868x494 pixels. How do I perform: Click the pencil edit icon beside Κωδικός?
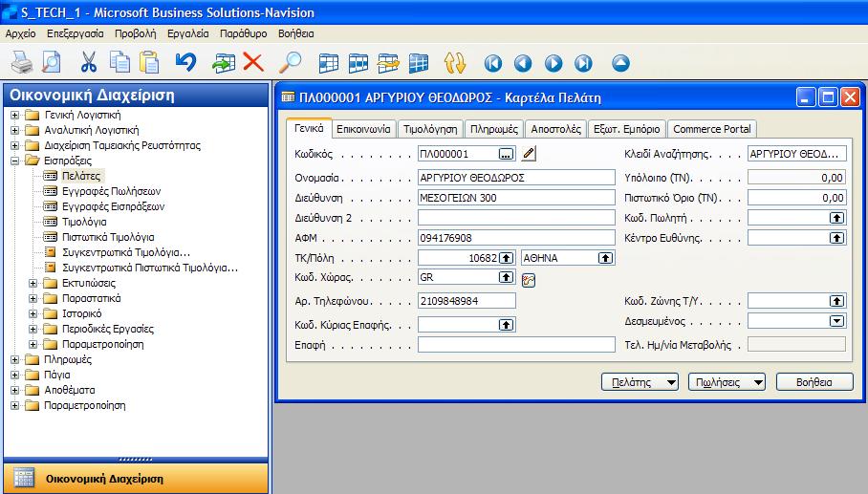point(529,154)
